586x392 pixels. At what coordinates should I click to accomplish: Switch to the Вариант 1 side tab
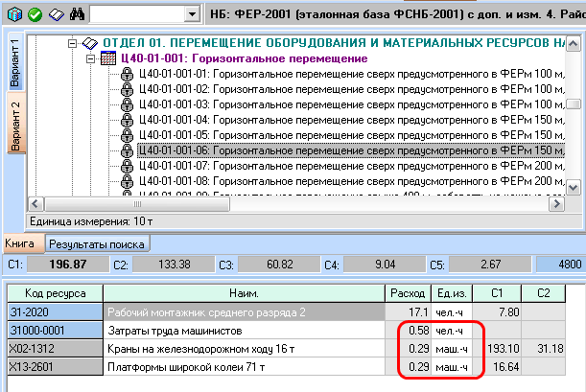pos(14,64)
